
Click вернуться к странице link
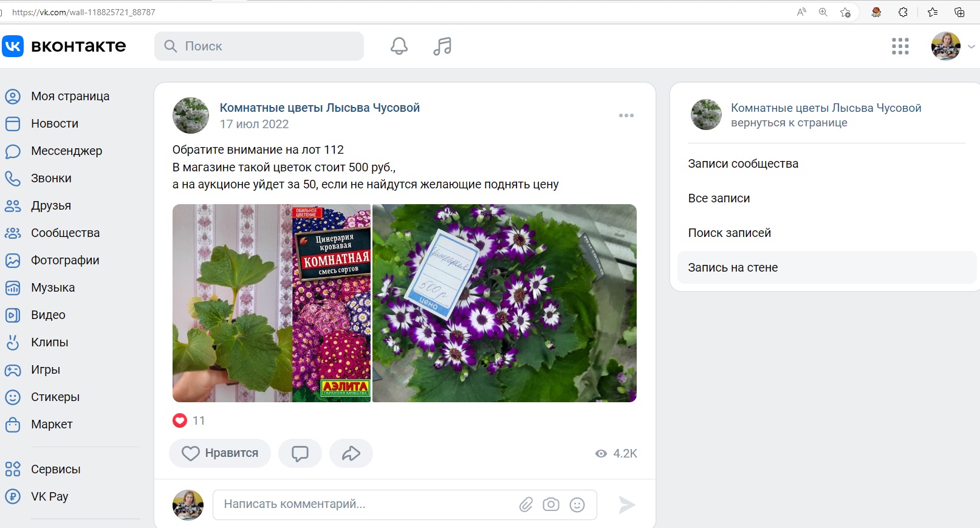789,123
